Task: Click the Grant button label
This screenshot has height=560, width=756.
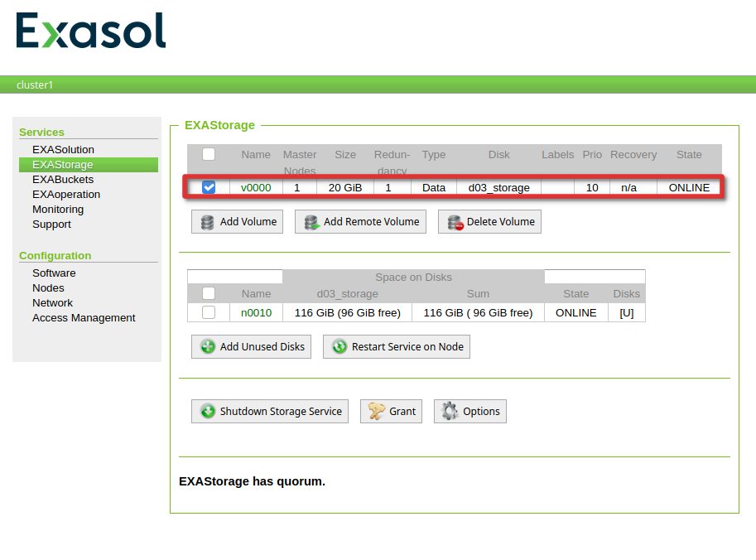Action: (x=402, y=412)
